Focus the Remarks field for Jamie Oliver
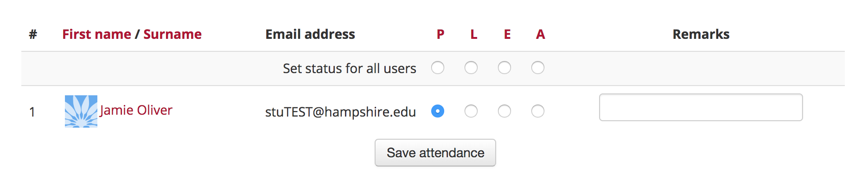Image resolution: width=868 pixels, height=173 pixels. click(701, 107)
